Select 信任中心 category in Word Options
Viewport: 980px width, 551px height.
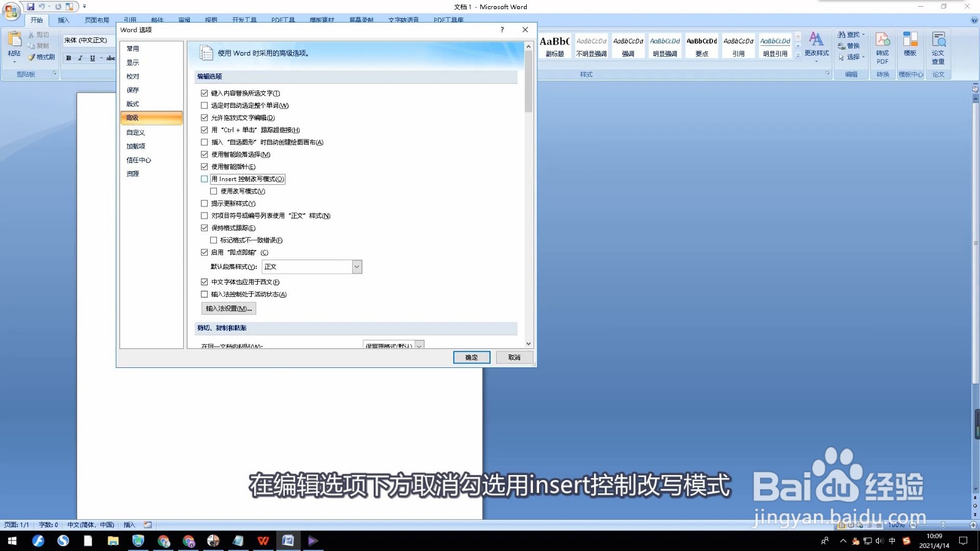(x=151, y=160)
